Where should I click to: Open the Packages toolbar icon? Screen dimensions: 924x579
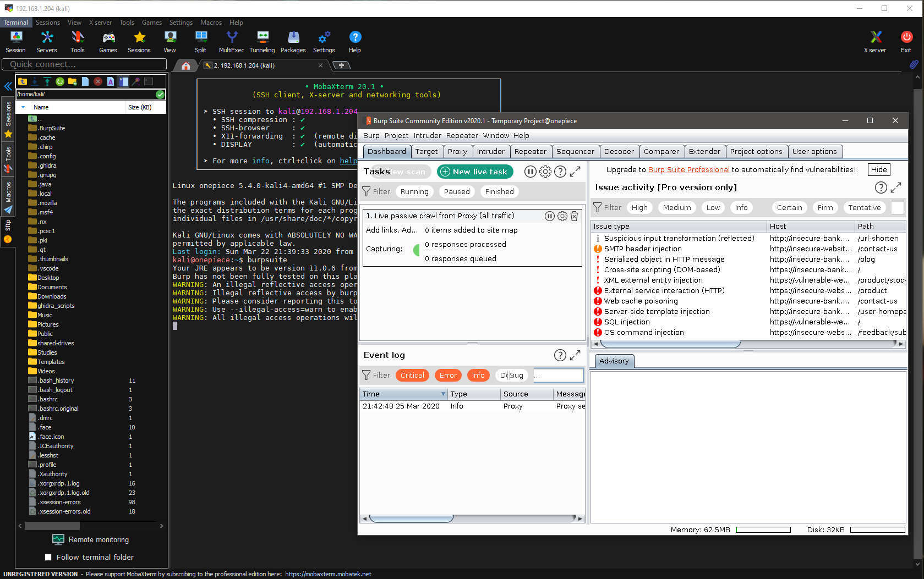293,42
